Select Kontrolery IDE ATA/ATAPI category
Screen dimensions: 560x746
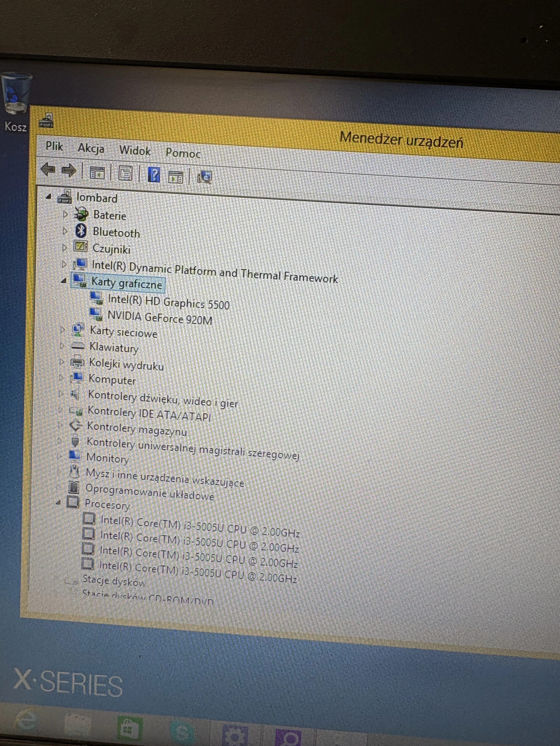pos(149,414)
